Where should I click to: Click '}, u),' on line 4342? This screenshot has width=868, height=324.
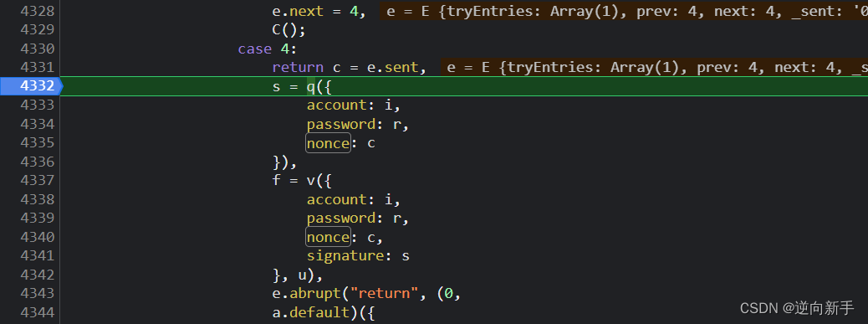click(x=298, y=275)
